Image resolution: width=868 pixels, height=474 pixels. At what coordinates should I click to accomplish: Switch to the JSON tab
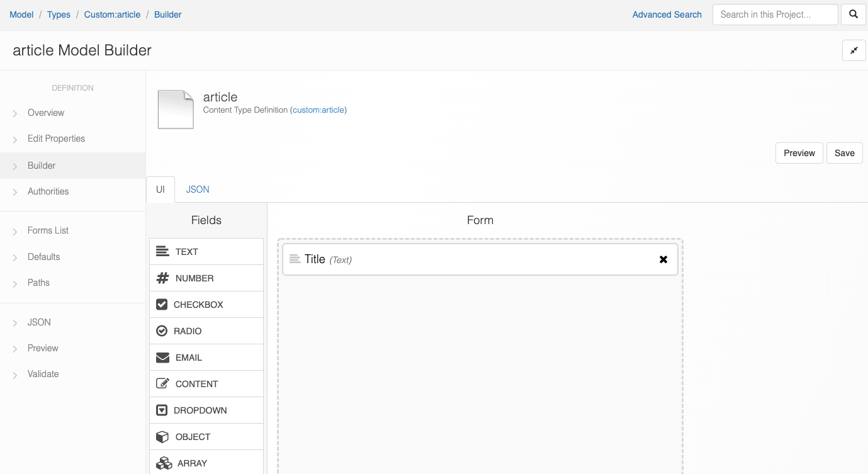tap(198, 189)
